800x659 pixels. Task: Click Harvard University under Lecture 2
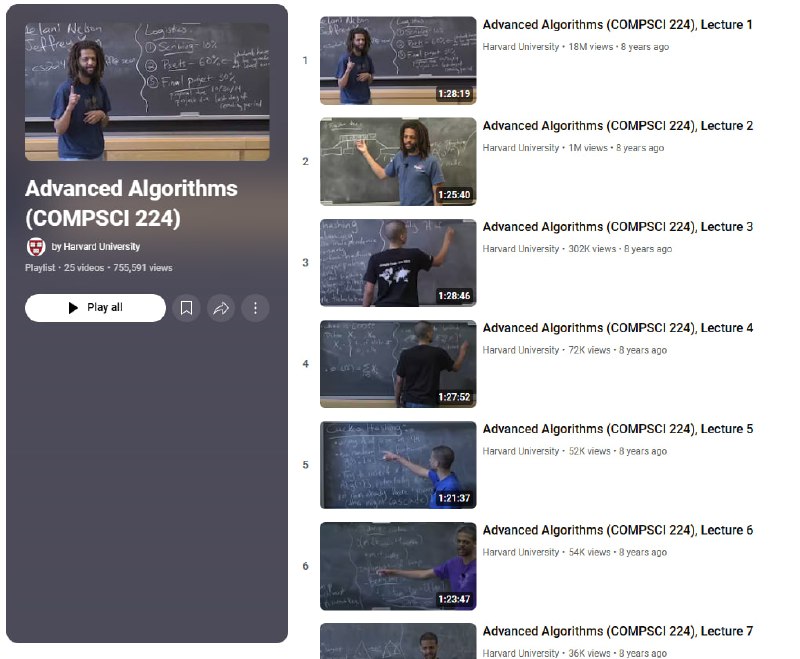coord(521,147)
